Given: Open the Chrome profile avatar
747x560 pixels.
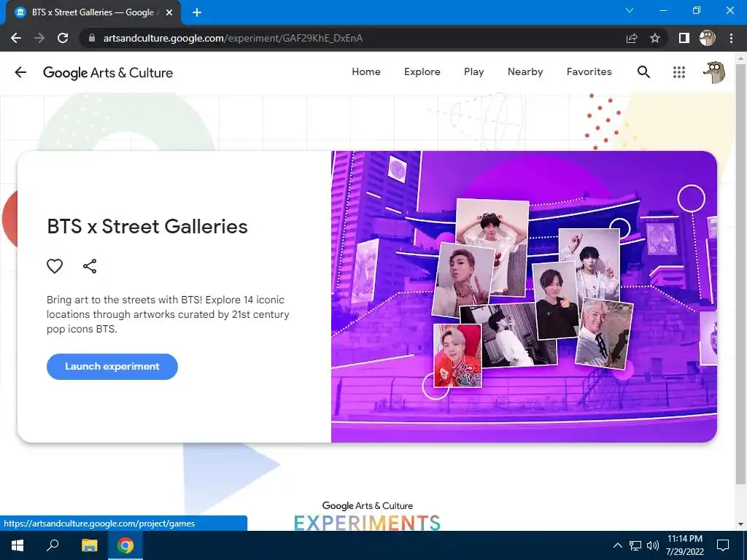Looking at the screenshot, I should click(708, 38).
